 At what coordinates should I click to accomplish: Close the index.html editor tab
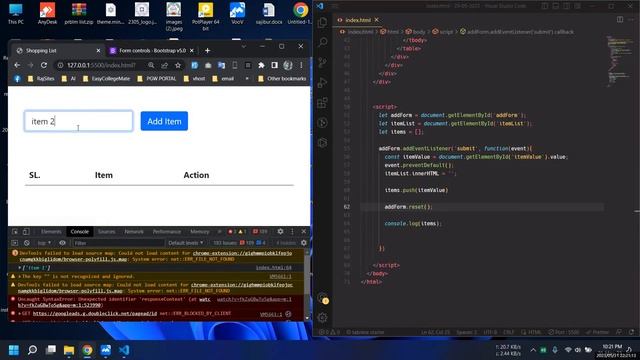(x=376, y=20)
